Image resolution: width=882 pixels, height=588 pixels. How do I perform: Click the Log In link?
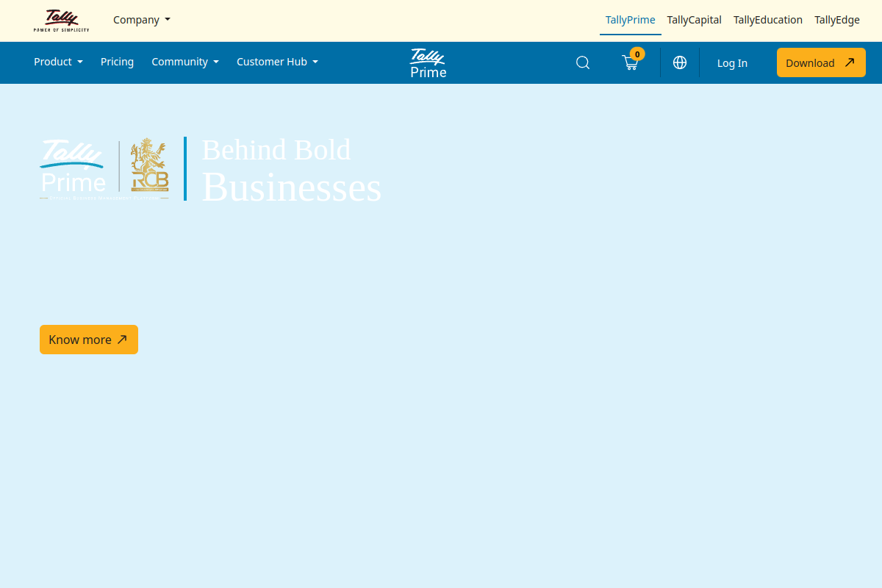(732, 63)
